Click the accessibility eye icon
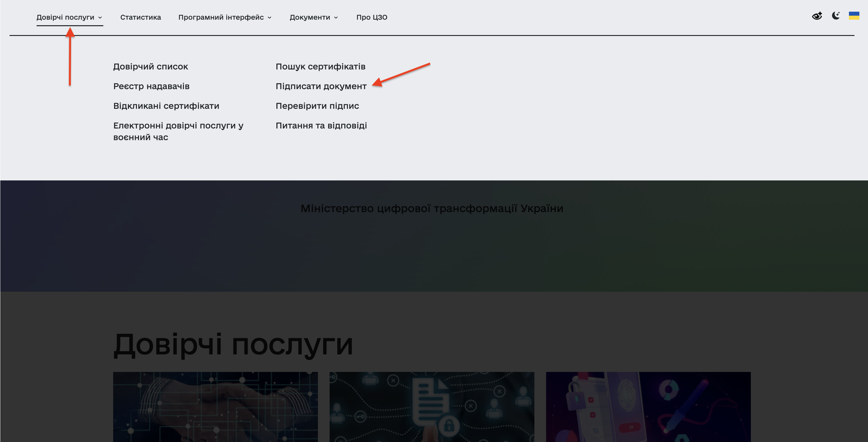This screenshot has height=442, width=868. point(817,16)
